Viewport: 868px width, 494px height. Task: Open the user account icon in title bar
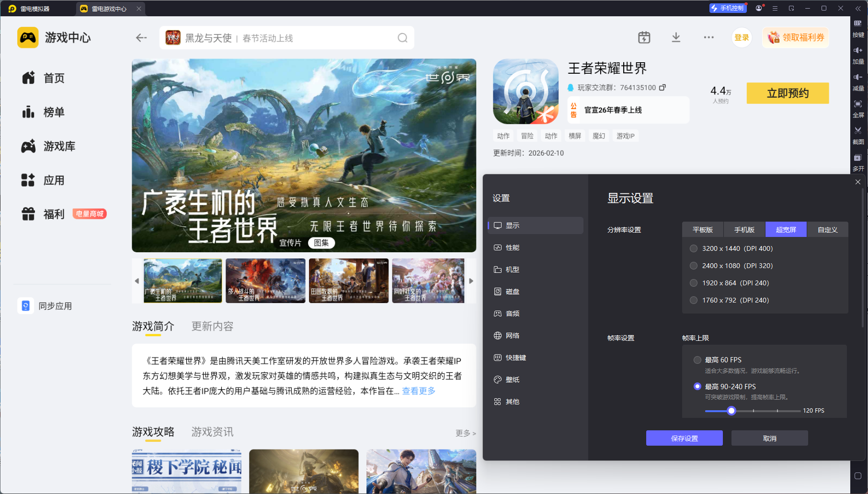coord(759,8)
